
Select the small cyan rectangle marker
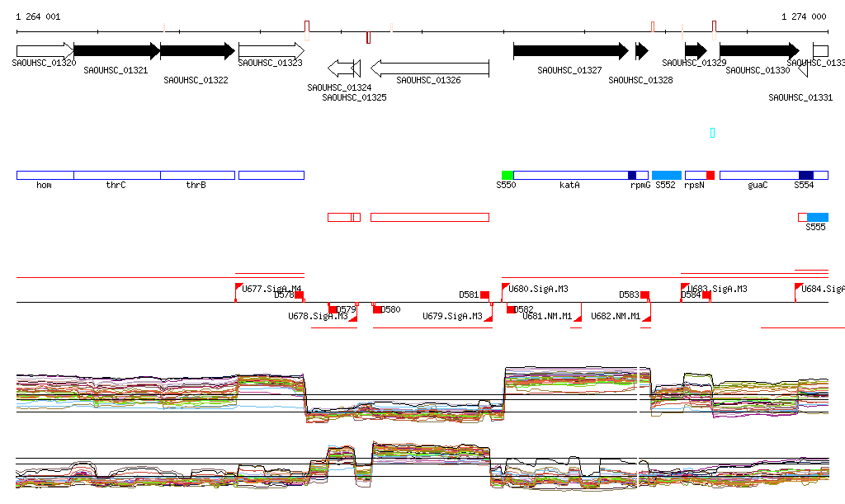[712, 133]
